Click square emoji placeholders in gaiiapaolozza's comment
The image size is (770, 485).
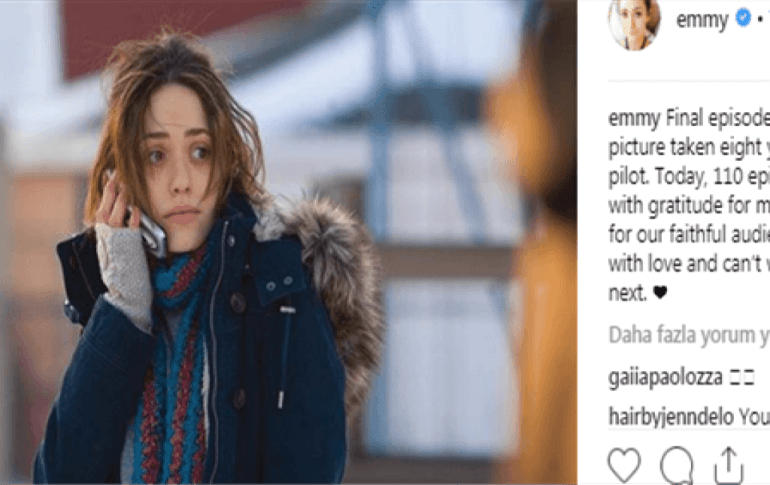pos(742,377)
